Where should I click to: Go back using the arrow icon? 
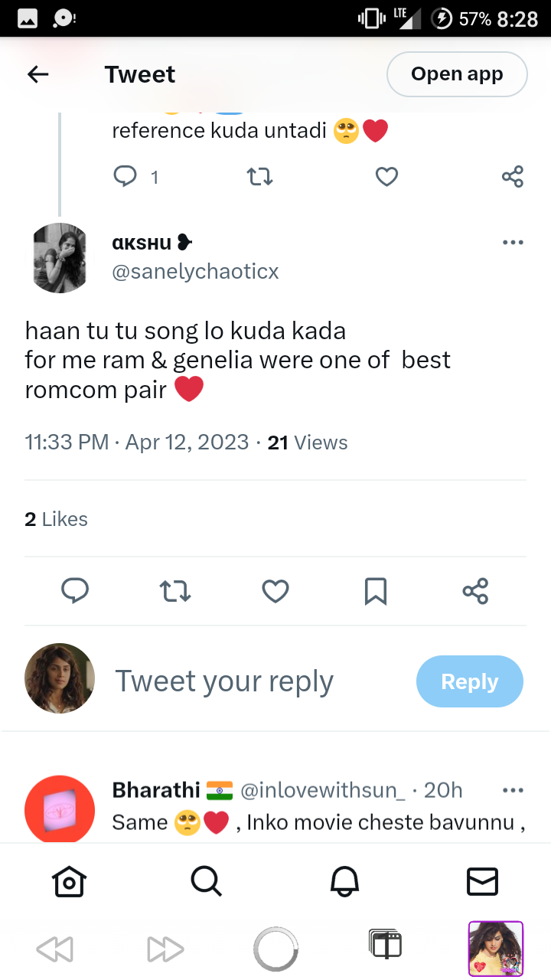(x=37, y=74)
